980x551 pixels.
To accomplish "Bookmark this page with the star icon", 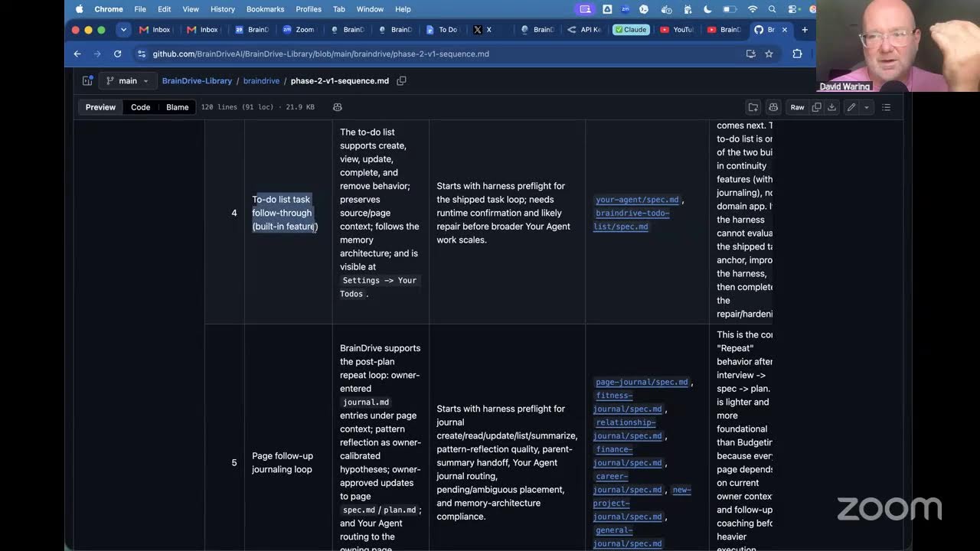I will pyautogui.click(x=769, y=54).
